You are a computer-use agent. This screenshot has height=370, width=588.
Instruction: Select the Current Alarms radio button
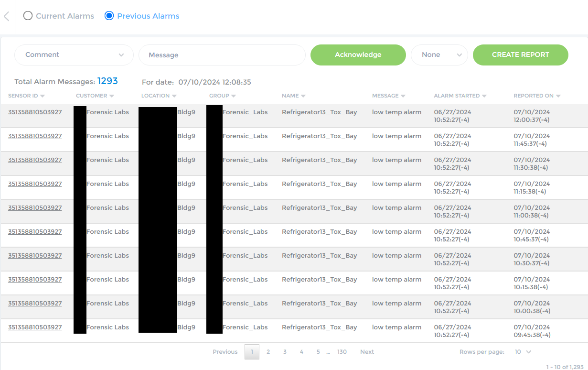[28, 16]
